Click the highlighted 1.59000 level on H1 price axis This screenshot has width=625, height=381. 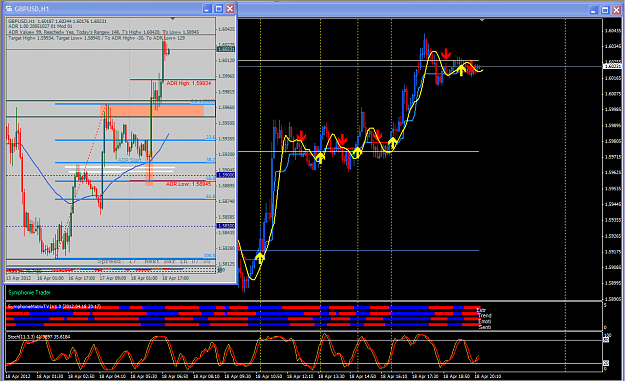click(x=226, y=175)
